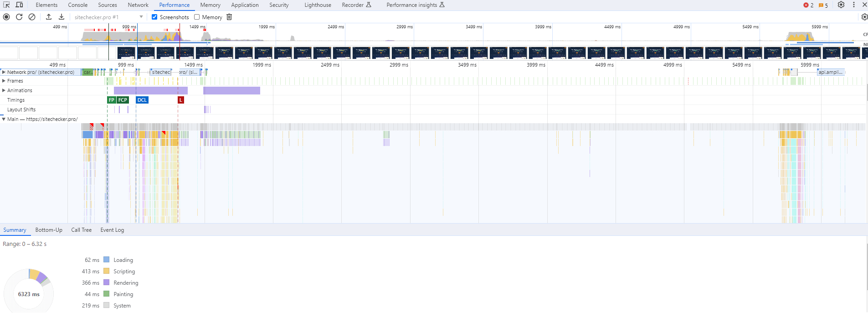This screenshot has height=313, width=868.
Task: Click the second purple Animations bar
Action: click(231, 90)
